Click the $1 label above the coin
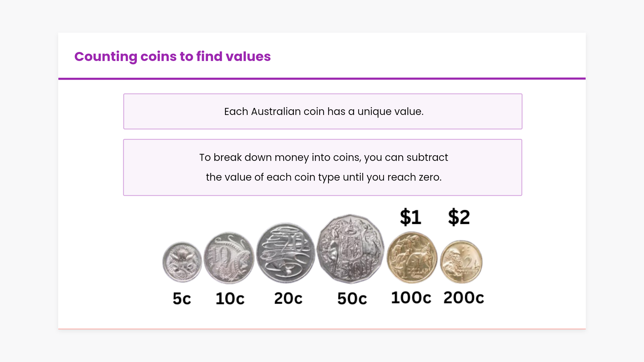The height and width of the screenshot is (362, 644). tap(411, 217)
